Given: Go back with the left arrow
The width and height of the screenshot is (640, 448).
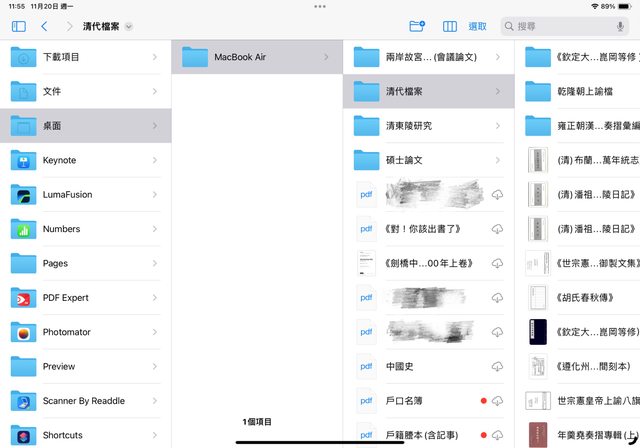Looking at the screenshot, I should pos(44,26).
